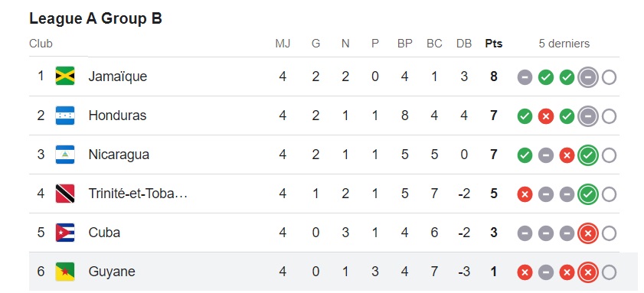Screen dimensions: 644x293
Task: Click the Guyane flag icon
Action: [65, 272]
